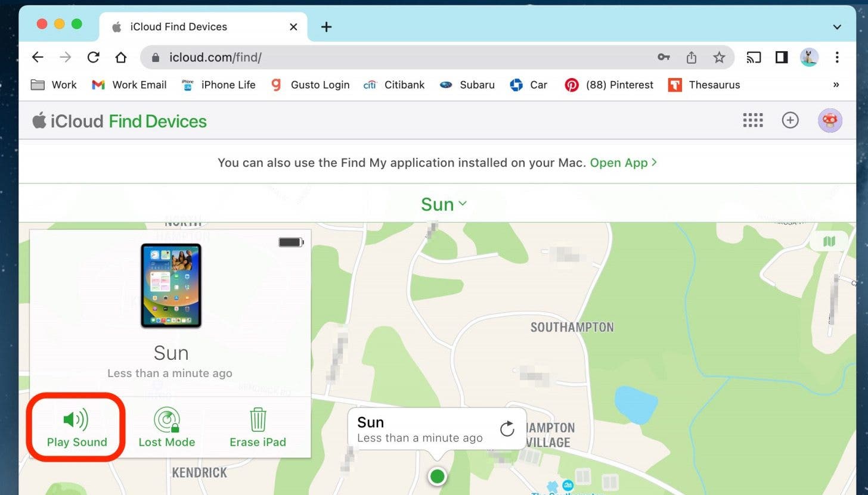Click the Open App link

[x=623, y=163]
